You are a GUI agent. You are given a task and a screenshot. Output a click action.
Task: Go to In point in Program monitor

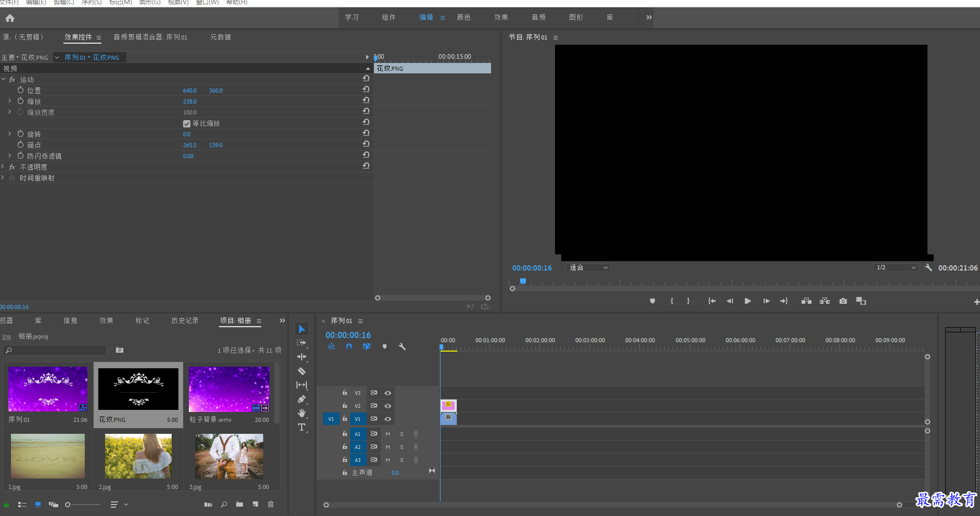tap(712, 301)
